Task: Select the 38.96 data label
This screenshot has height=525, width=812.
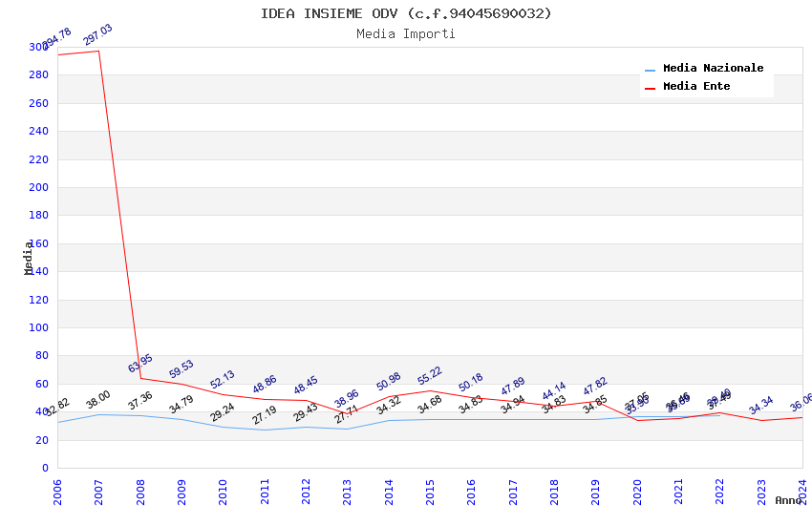Action: coord(347,399)
